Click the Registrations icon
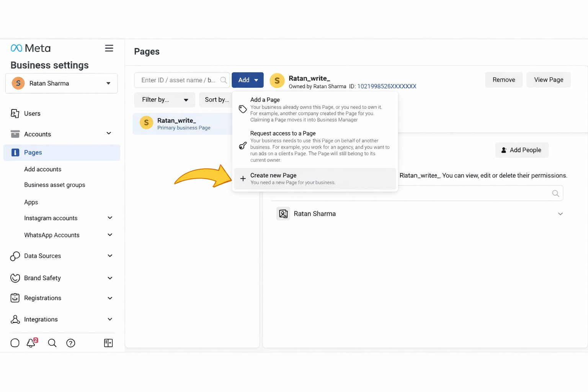Image resolution: width=588 pixels, height=392 pixels. click(15, 298)
